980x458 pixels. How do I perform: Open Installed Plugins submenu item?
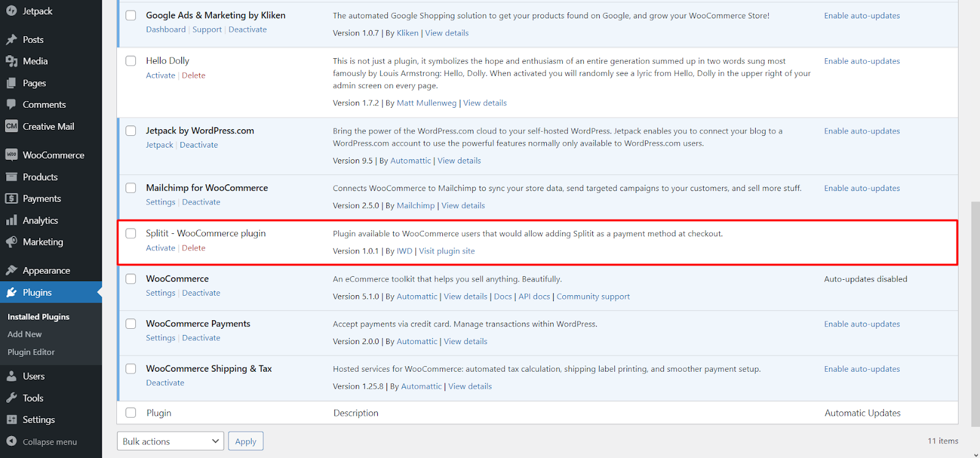click(39, 317)
